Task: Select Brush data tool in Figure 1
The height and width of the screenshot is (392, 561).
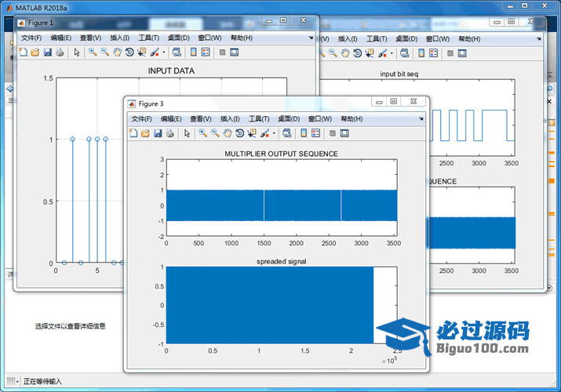Action: pyautogui.click(x=155, y=53)
